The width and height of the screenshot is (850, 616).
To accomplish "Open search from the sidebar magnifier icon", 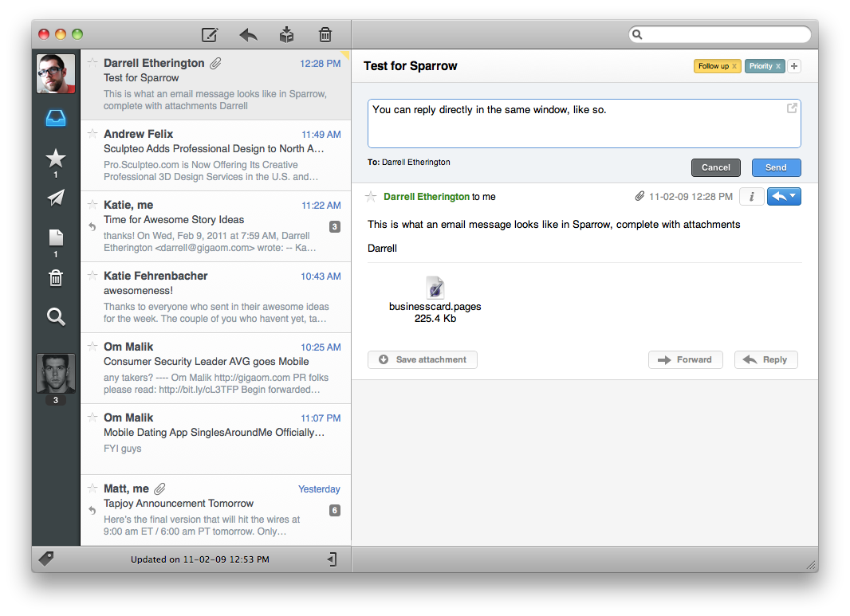I will pos(56,316).
